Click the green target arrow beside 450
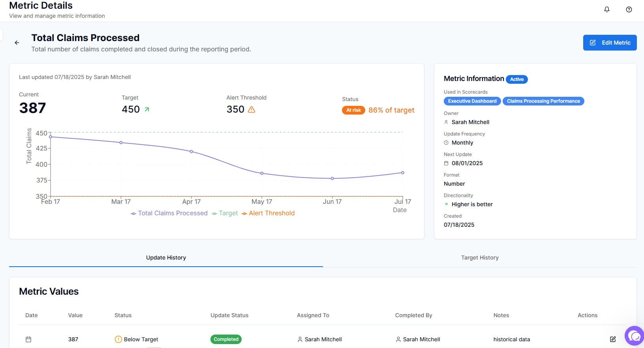 147,109
